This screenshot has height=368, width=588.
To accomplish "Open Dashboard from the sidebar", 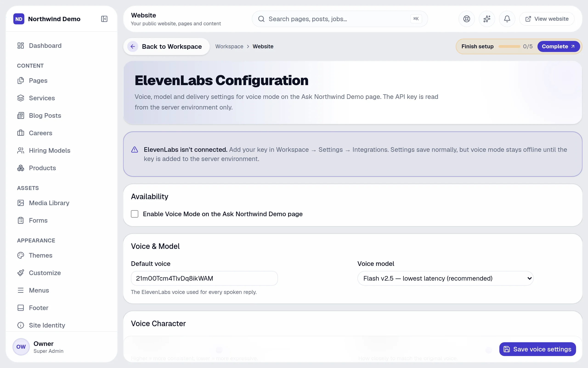I will (x=62, y=46).
